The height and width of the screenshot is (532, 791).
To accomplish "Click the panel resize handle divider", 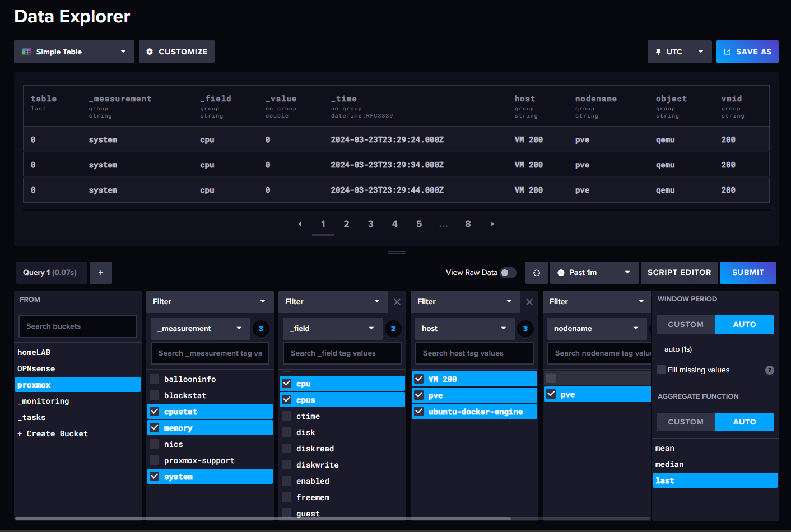I will (x=396, y=253).
